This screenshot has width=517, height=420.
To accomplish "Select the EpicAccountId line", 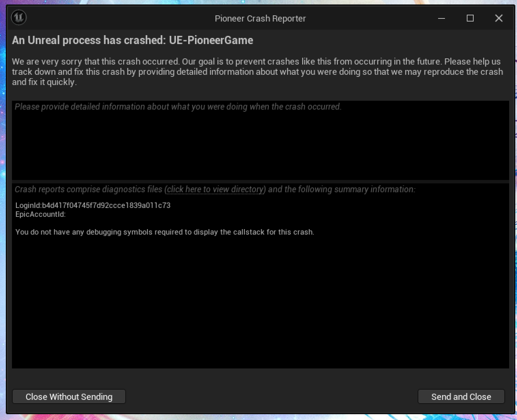I will tap(41, 214).
